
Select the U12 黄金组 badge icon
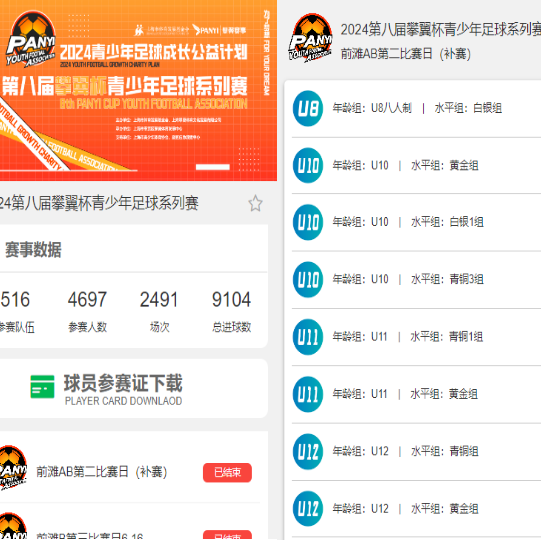coord(308,509)
